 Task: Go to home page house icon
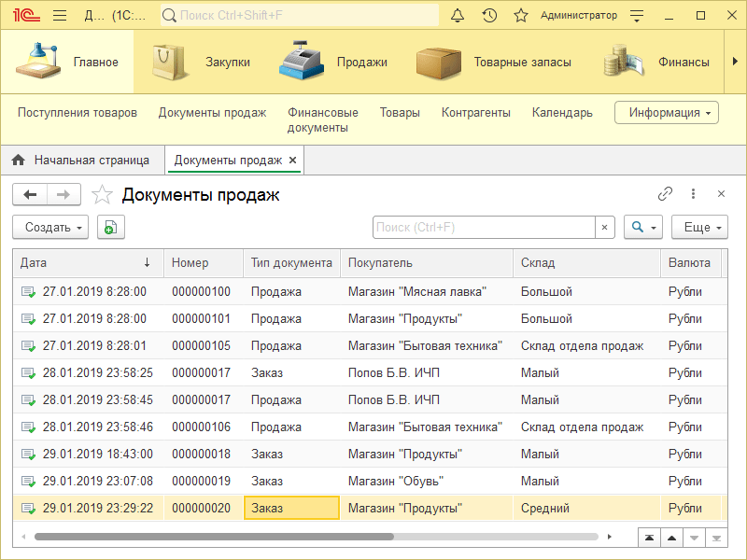[18, 160]
